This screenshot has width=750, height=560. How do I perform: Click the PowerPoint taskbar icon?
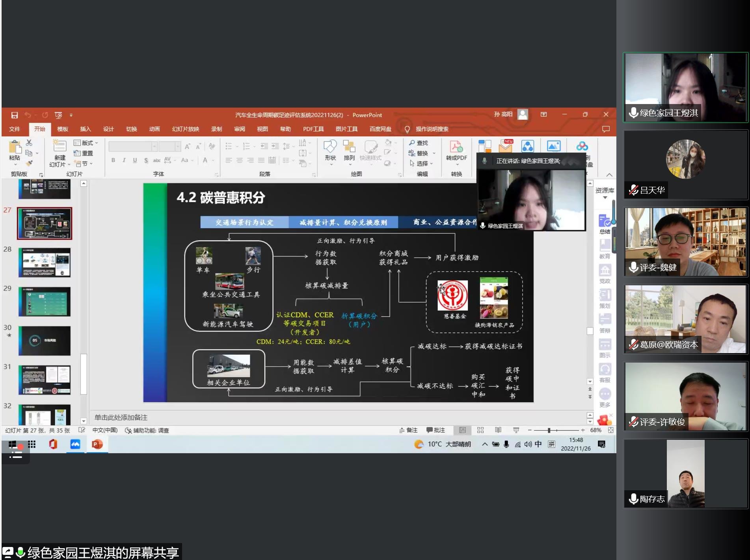coord(97,445)
